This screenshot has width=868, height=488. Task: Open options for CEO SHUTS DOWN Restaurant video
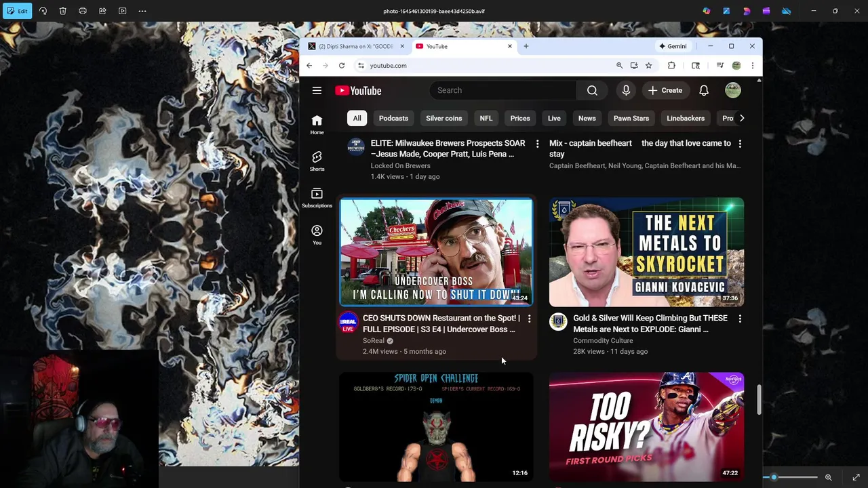tap(530, 319)
